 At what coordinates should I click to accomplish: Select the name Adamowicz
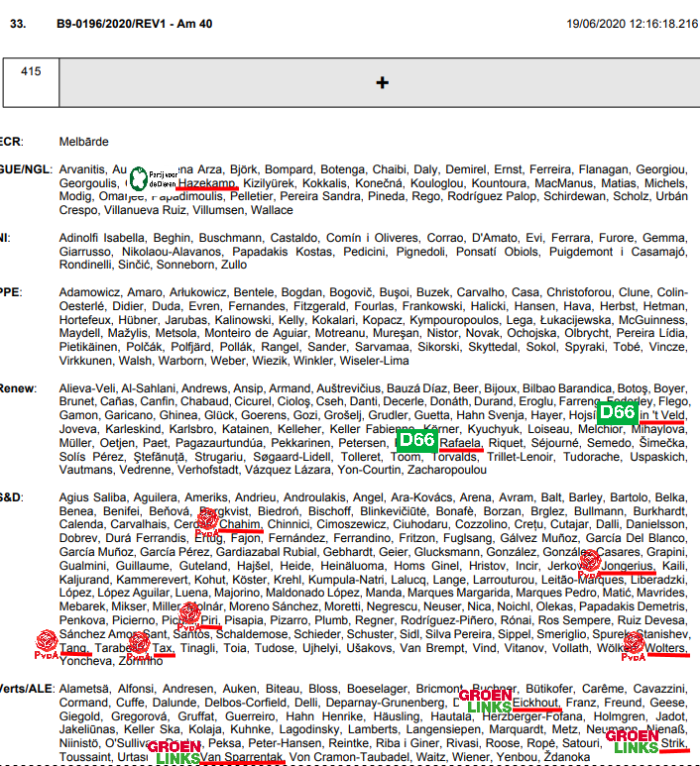[89, 292]
